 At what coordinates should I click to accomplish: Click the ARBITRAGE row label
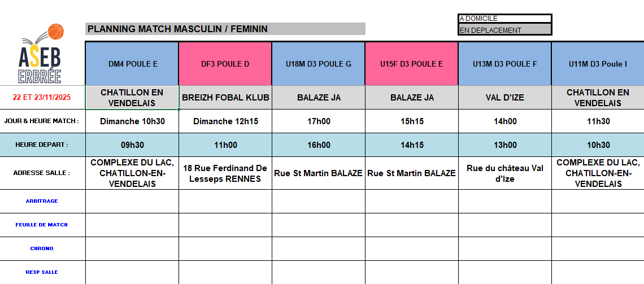42,201
